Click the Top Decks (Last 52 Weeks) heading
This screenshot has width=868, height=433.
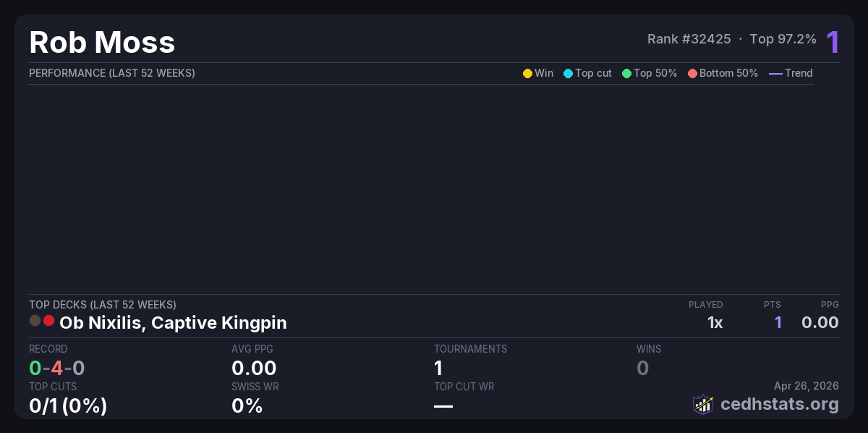point(103,305)
